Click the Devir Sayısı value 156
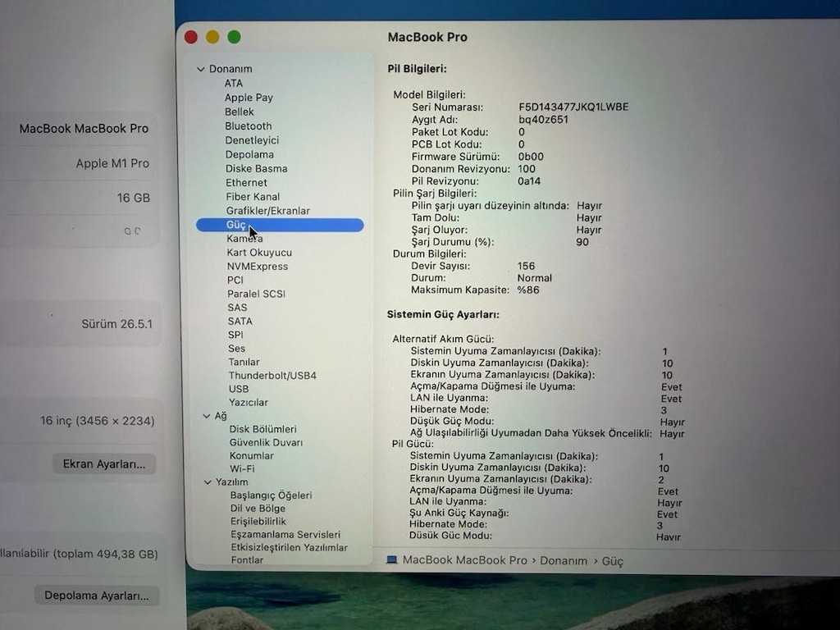This screenshot has width=840, height=630. coord(526,266)
